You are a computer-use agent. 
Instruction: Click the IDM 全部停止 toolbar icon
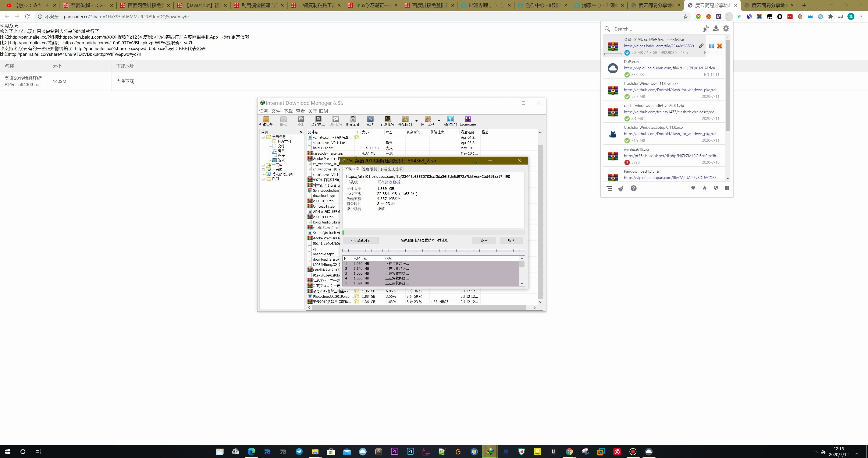[318, 121]
